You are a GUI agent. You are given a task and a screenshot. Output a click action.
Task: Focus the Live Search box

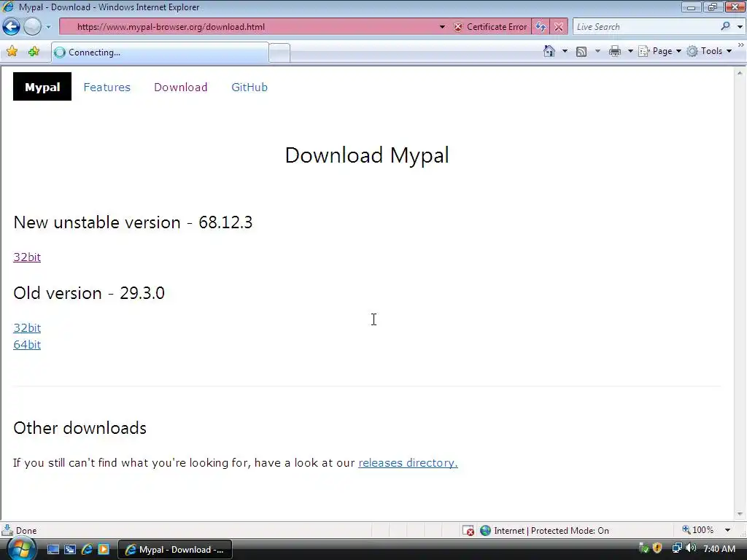click(x=646, y=27)
